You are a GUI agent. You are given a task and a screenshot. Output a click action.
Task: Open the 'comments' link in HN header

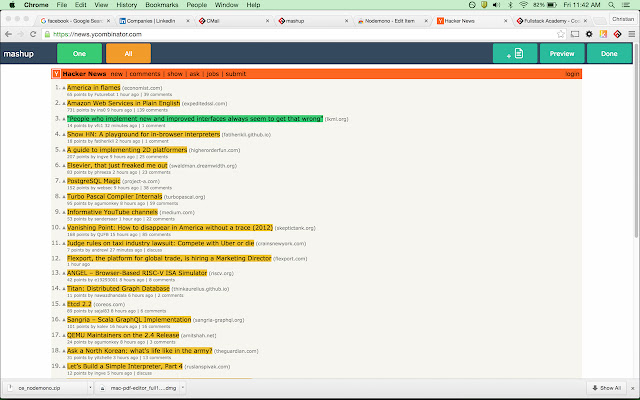click(x=145, y=74)
